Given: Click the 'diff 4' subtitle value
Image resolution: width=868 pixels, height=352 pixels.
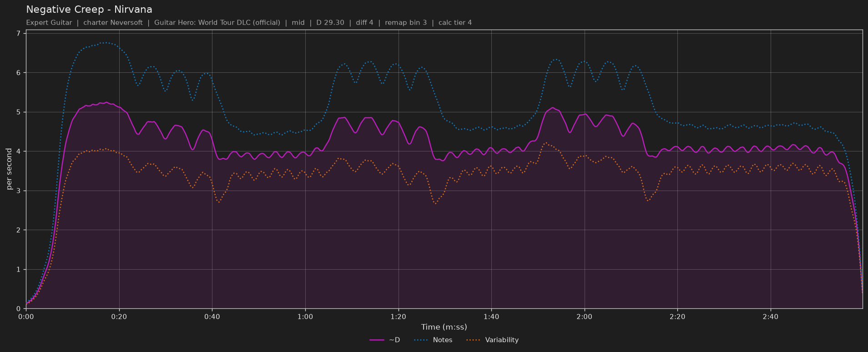Looking at the screenshot, I should pyautogui.click(x=364, y=23).
